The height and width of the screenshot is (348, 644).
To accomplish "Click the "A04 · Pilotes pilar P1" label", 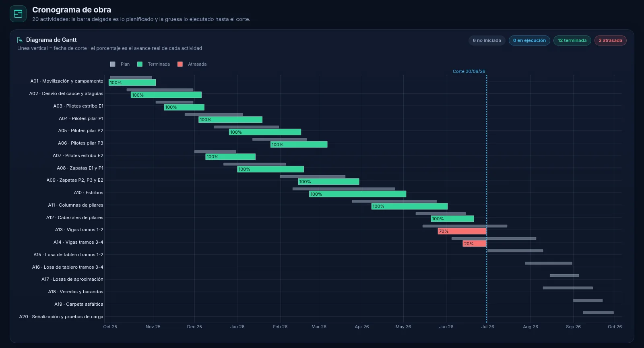I will click(81, 118).
